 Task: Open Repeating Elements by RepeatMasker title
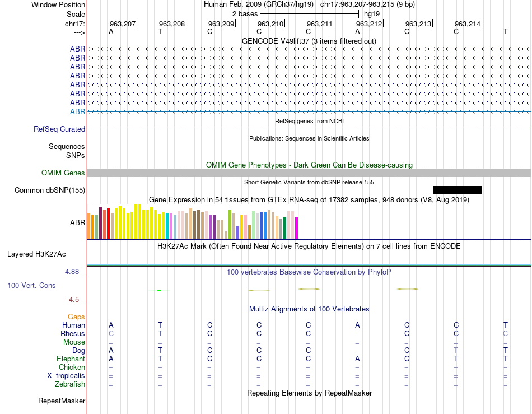pos(309,393)
